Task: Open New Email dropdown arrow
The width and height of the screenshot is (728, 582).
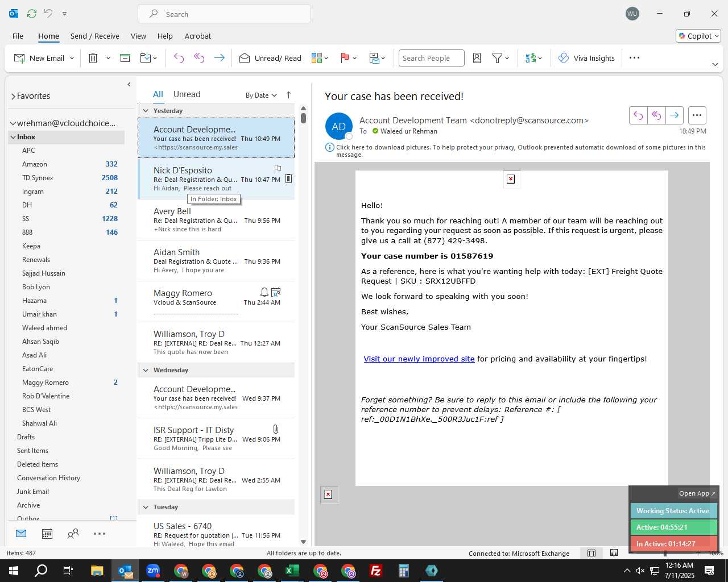Action: (72, 58)
